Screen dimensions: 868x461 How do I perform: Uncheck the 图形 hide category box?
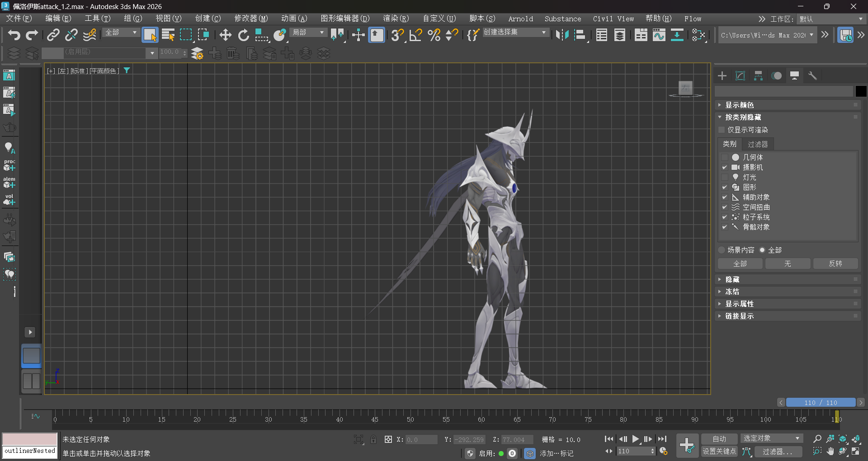(725, 188)
